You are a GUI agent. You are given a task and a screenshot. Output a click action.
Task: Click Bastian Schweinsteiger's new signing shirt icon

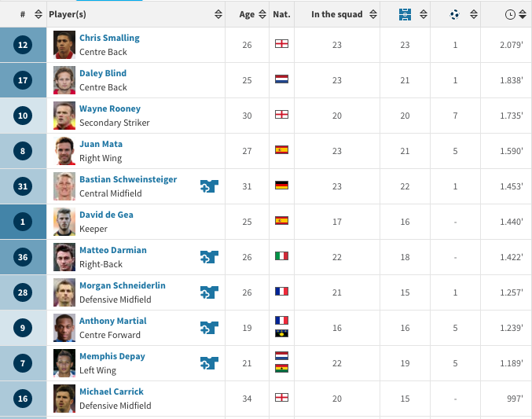coord(209,186)
